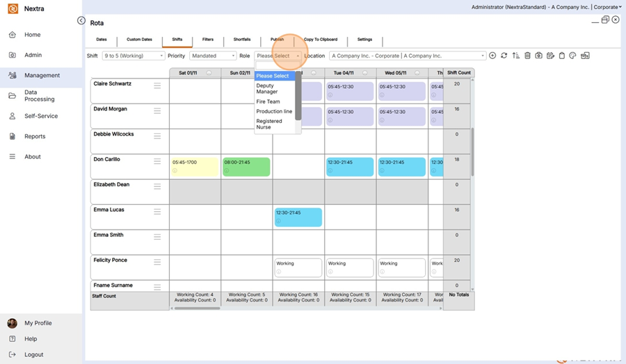This screenshot has width=626, height=364.
Task: Open the Priority dropdown showing Mandated
Action: point(214,56)
